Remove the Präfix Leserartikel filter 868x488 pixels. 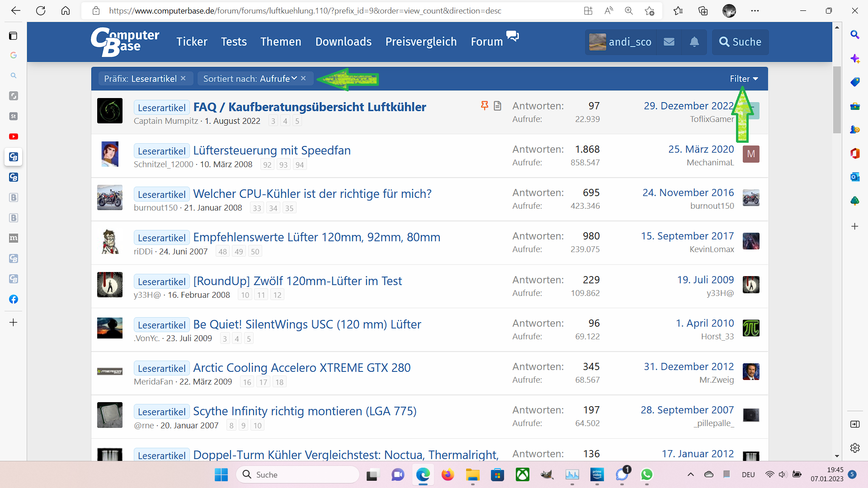[x=183, y=78]
